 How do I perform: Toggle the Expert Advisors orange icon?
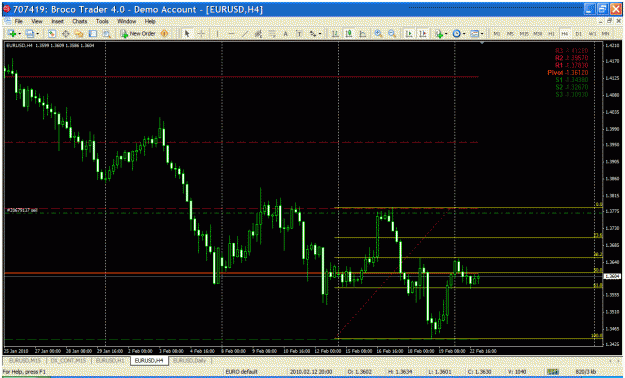pyautogui.click(x=164, y=34)
